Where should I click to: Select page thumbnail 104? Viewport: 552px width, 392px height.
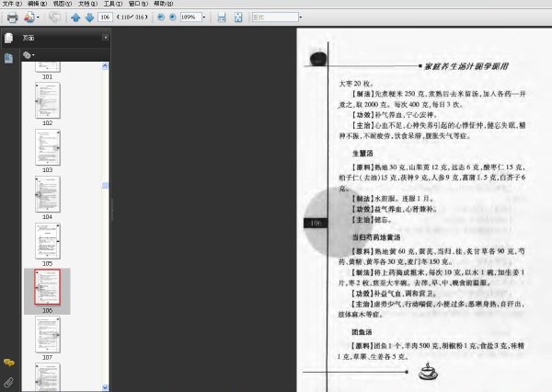point(48,194)
